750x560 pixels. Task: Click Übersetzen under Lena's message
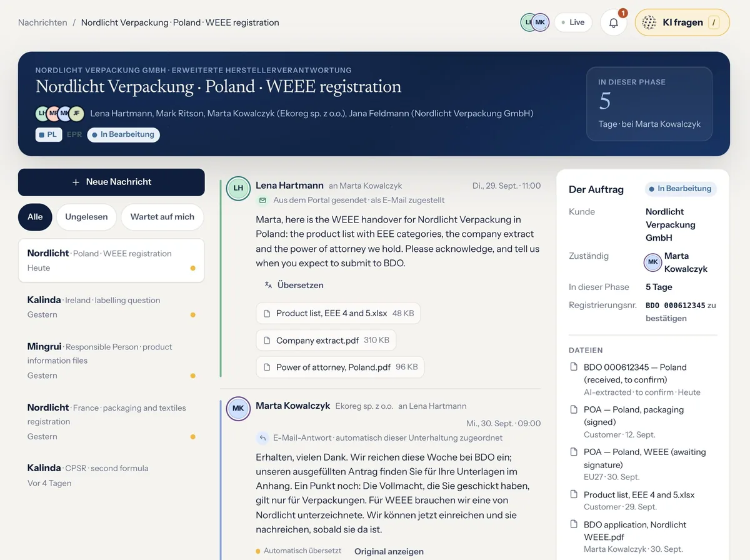(294, 285)
